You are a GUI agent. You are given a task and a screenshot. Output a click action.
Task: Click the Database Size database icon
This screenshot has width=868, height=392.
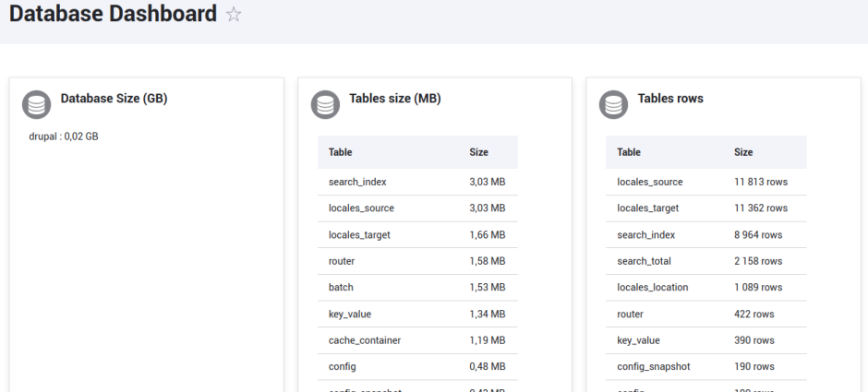[37, 105]
